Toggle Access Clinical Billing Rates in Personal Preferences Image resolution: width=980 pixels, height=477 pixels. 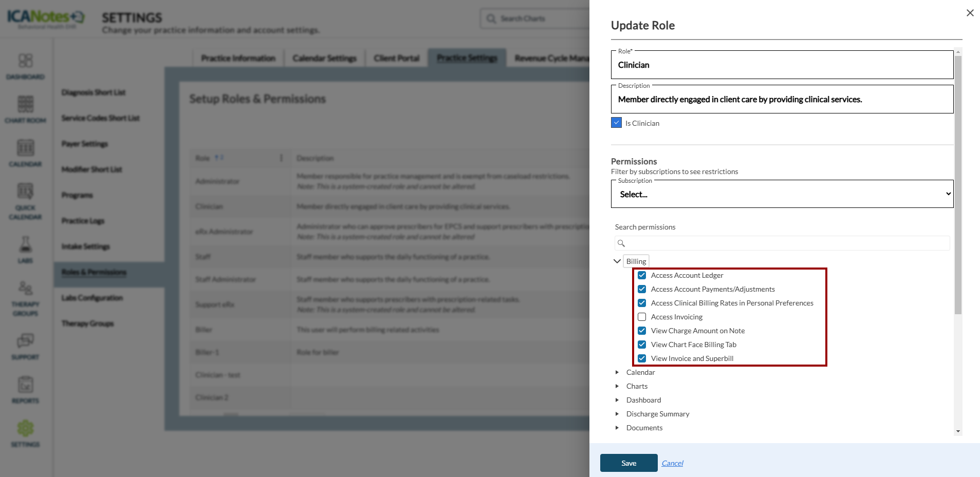point(642,303)
